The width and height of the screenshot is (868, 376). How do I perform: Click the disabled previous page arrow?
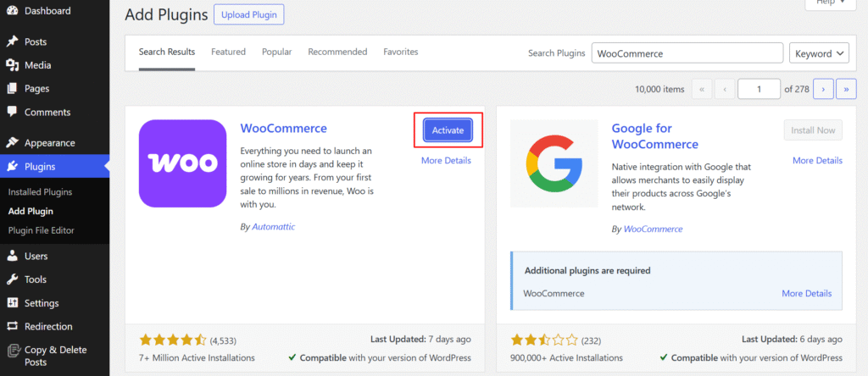(725, 89)
